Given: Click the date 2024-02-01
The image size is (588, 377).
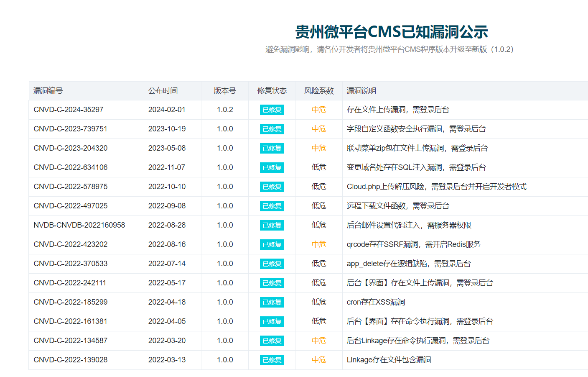Looking at the screenshot, I should pyautogui.click(x=167, y=110).
